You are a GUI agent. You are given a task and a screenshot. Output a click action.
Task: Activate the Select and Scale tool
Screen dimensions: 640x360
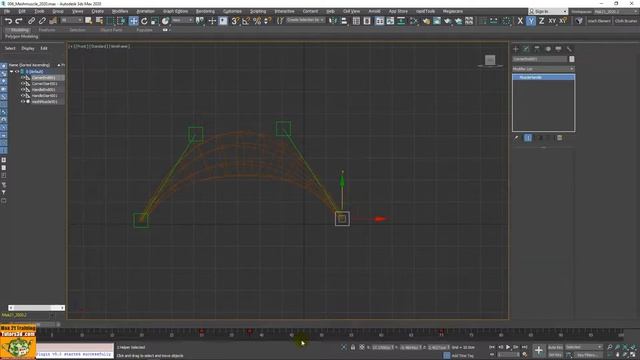click(155, 21)
